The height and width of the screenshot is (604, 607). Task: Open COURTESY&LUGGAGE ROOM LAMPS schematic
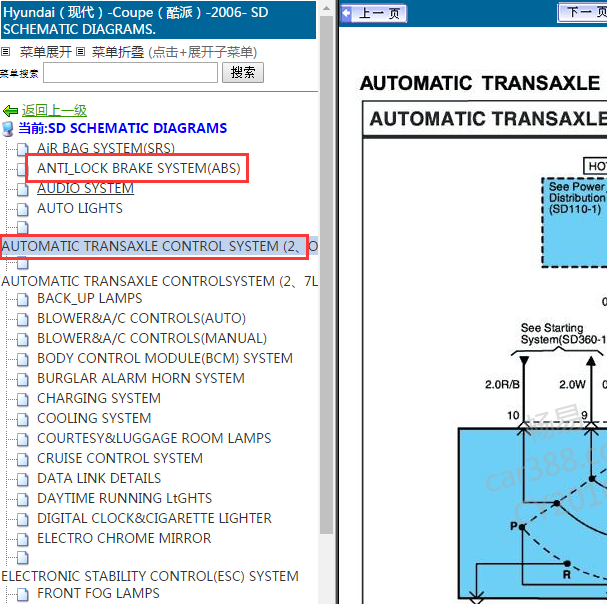pyautogui.click(x=154, y=438)
